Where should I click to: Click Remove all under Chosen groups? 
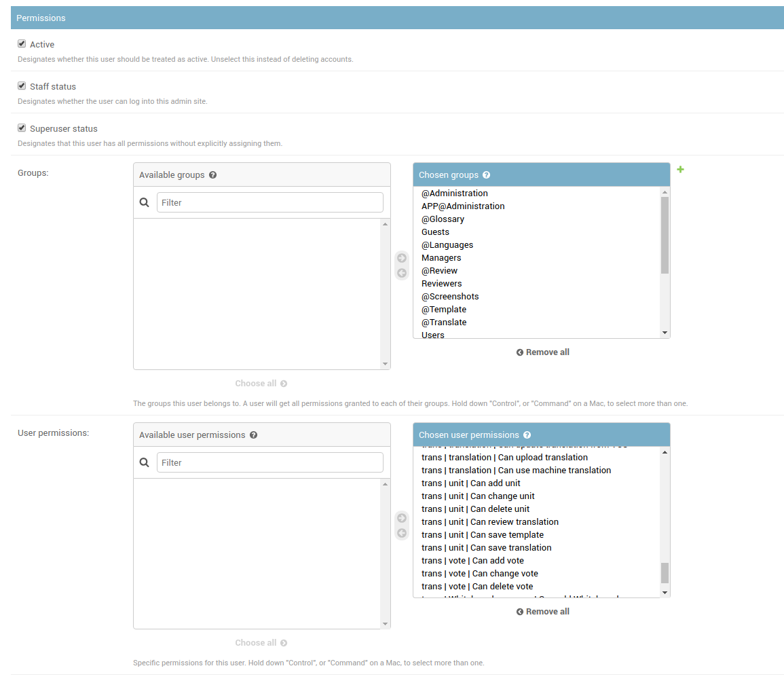[542, 352]
